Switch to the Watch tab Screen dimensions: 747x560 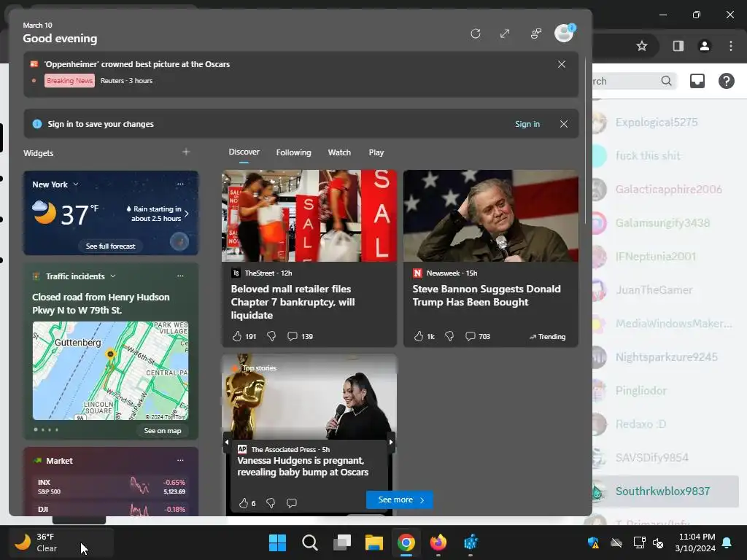point(339,152)
